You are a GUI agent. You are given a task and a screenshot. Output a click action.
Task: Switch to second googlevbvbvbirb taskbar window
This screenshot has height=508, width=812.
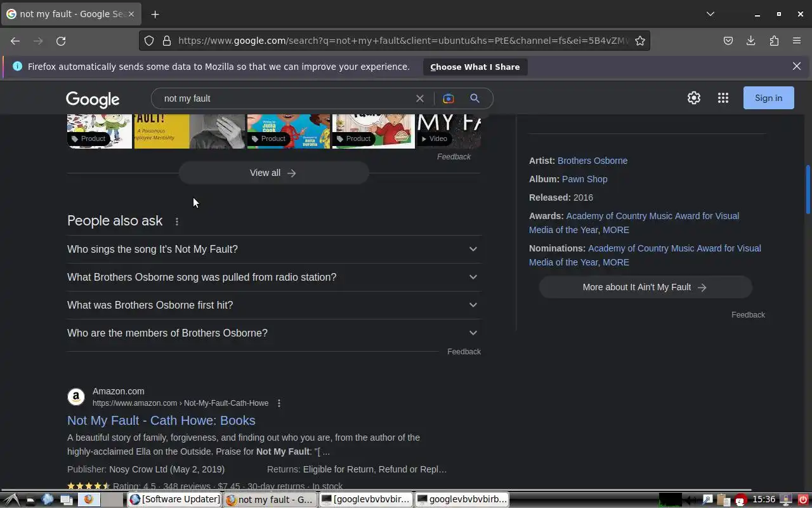point(462,500)
